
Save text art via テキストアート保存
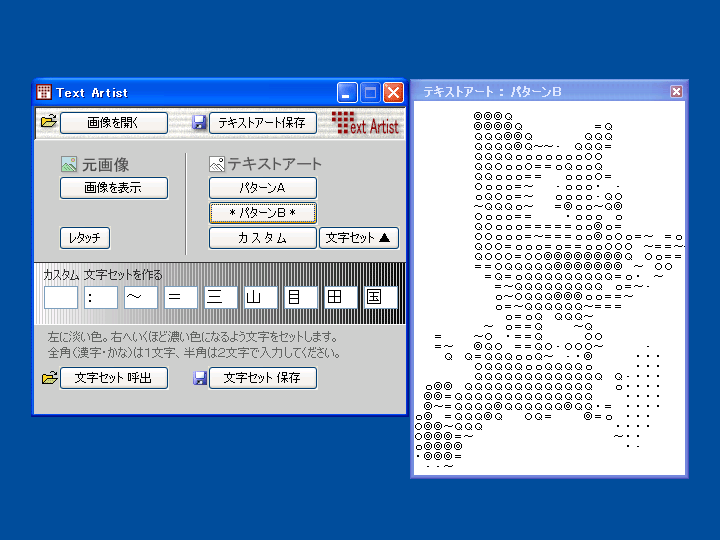point(262,123)
